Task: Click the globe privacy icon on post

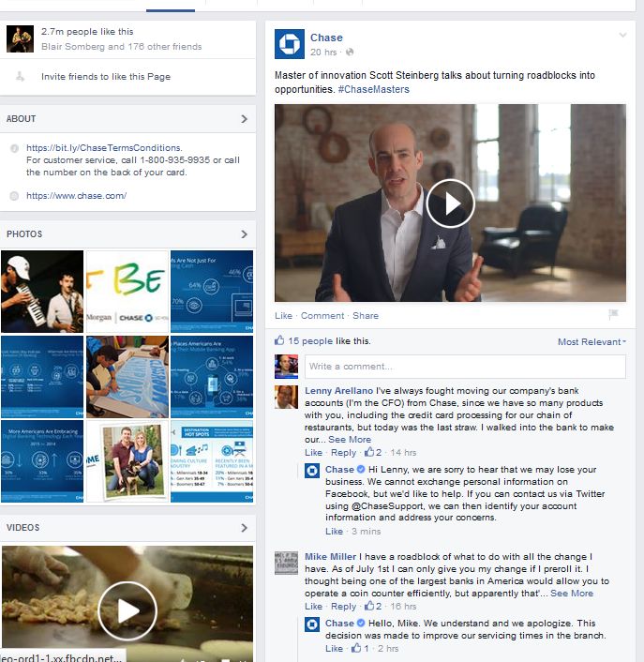Action: [x=350, y=53]
